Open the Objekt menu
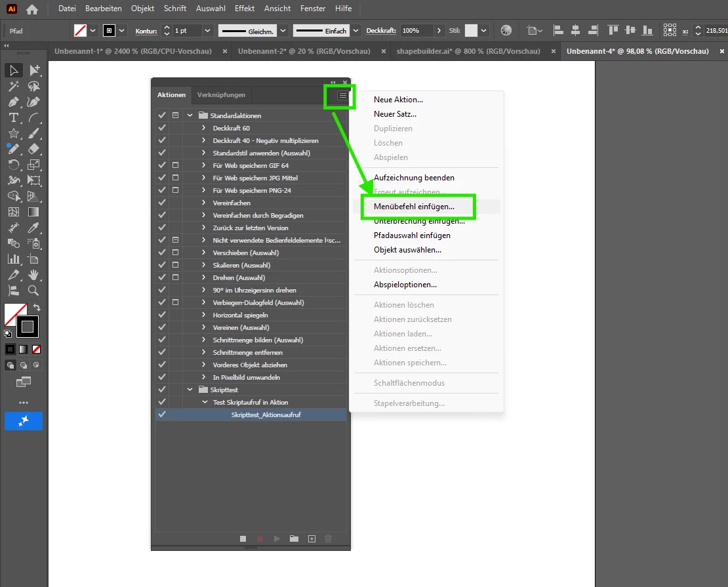Screen dimensions: 728x587 click(x=142, y=9)
